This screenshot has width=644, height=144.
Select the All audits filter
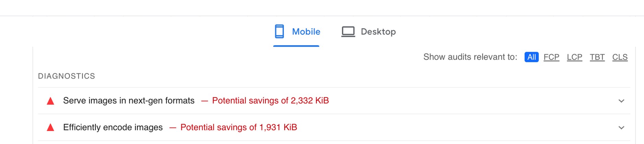[x=532, y=57]
